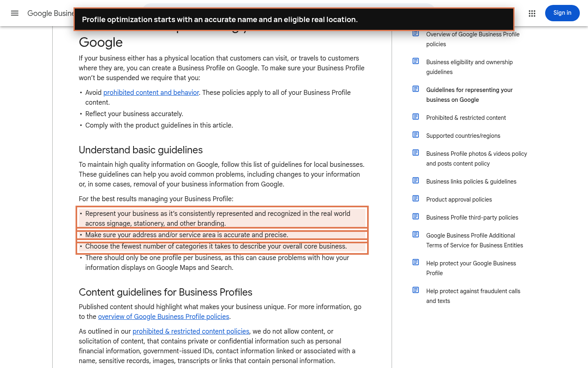
Task: Click the Sign in button
Action: tap(562, 13)
